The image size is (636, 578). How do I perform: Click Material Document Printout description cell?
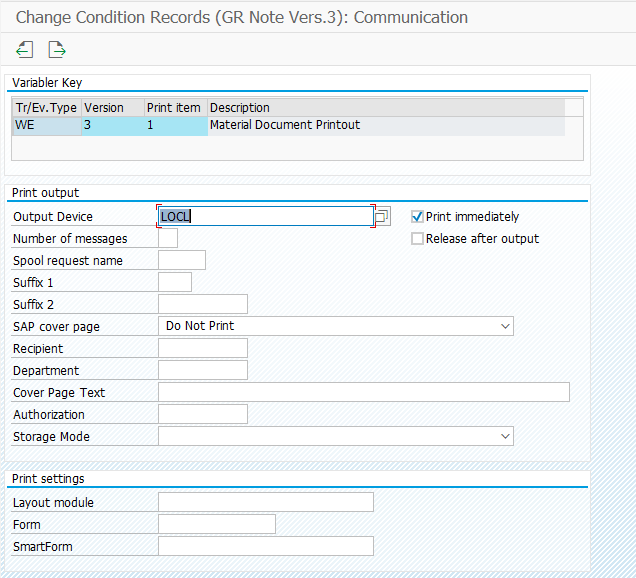386,126
